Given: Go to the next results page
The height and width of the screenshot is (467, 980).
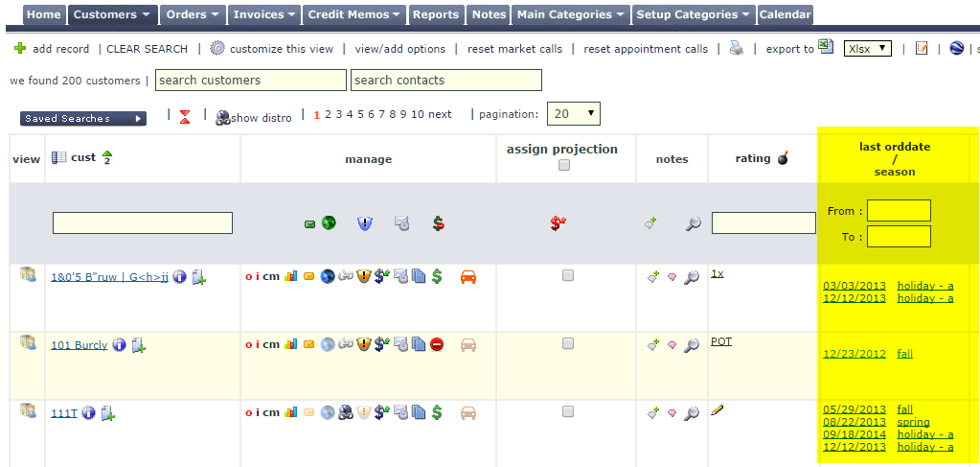Looking at the screenshot, I should click(440, 114).
